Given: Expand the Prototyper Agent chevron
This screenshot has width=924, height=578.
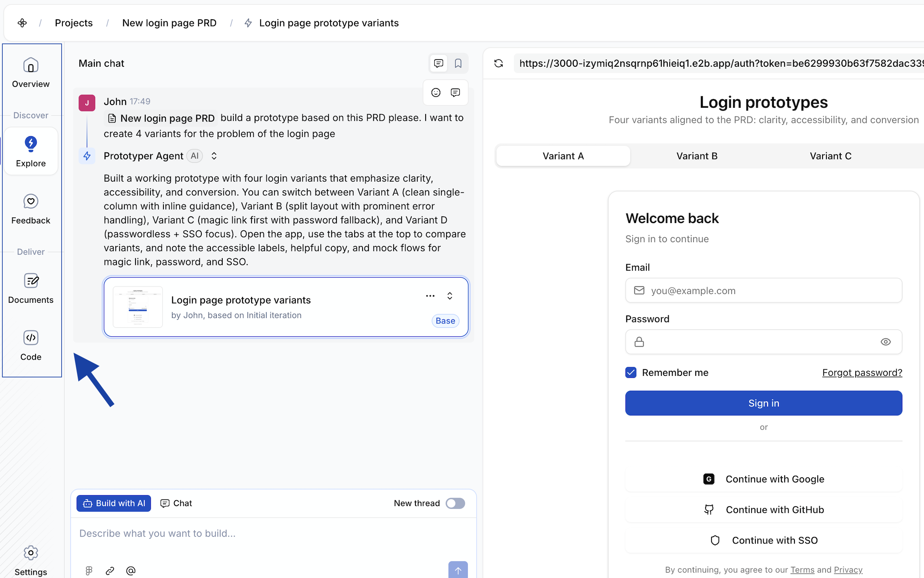Looking at the screenshot, I should coord(214,156).
